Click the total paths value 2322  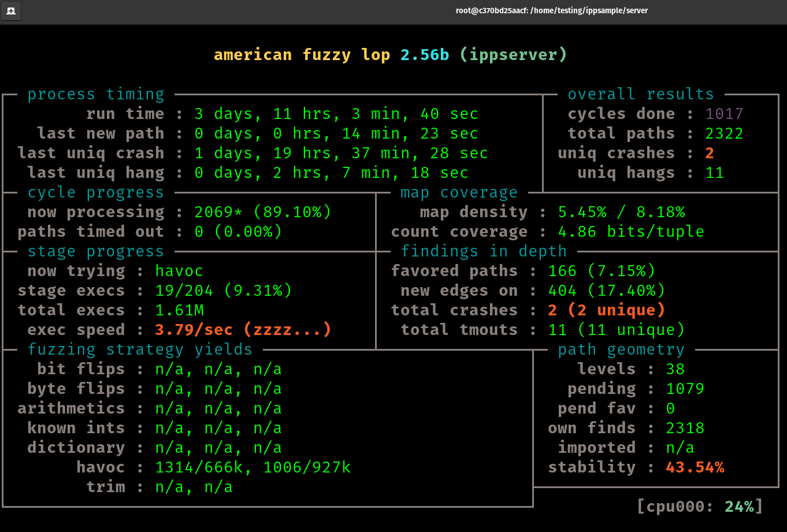(x=724, y=133)
